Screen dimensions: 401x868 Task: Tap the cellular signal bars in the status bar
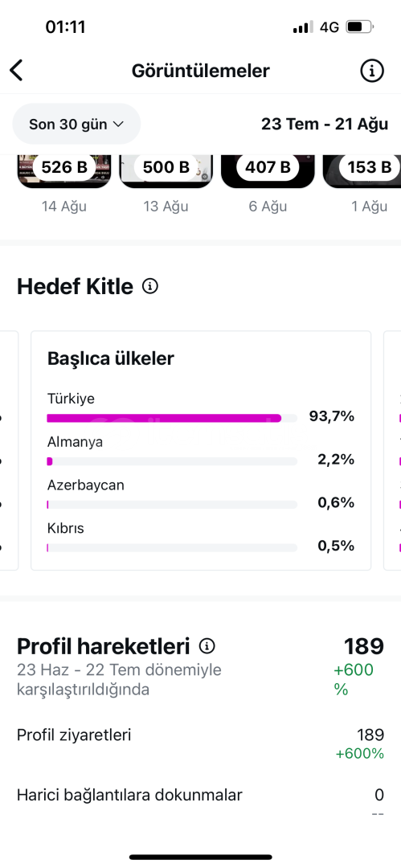pyautogui.click(x=303, y=27)
